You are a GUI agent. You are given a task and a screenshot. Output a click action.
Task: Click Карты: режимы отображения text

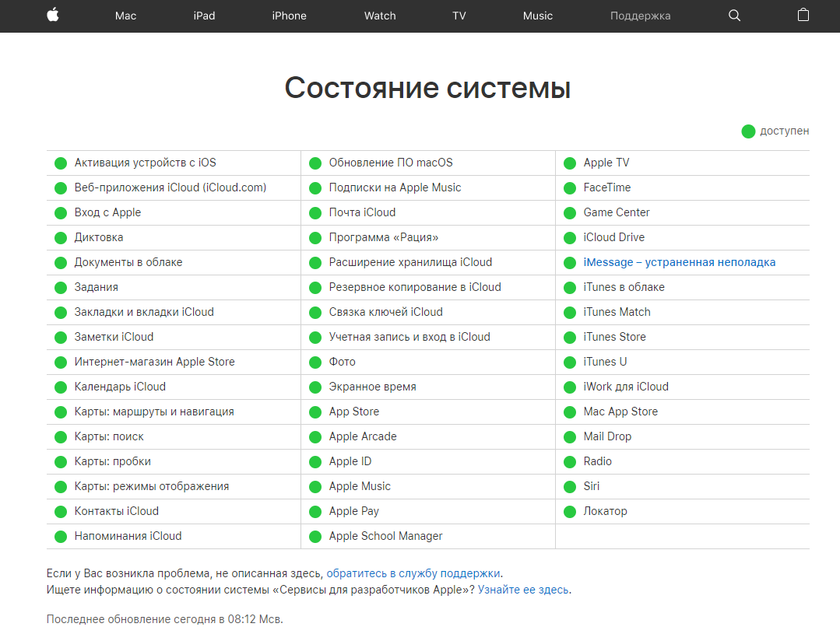[x=152, y=486]
